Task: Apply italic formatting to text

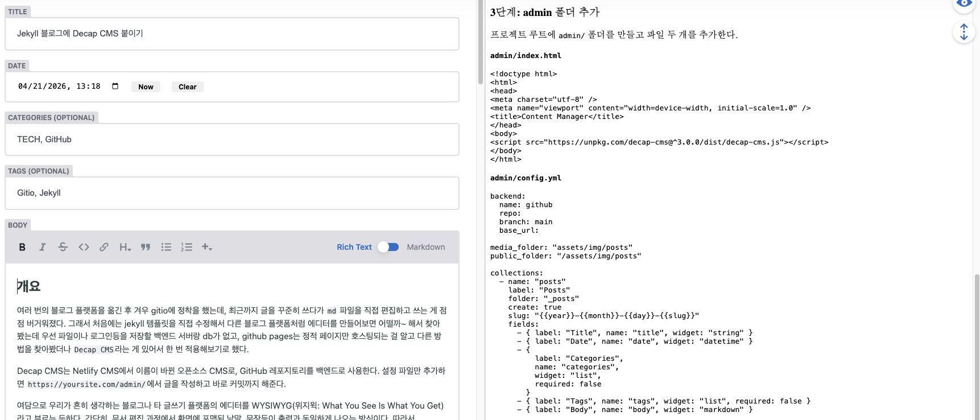Action: point(42,247)
